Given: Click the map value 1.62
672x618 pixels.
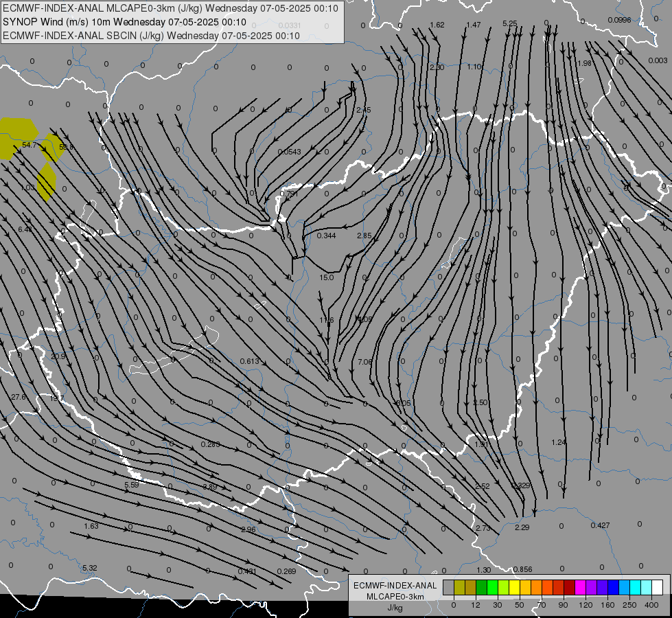Looking at the screenshot, I should pos(437,25).
